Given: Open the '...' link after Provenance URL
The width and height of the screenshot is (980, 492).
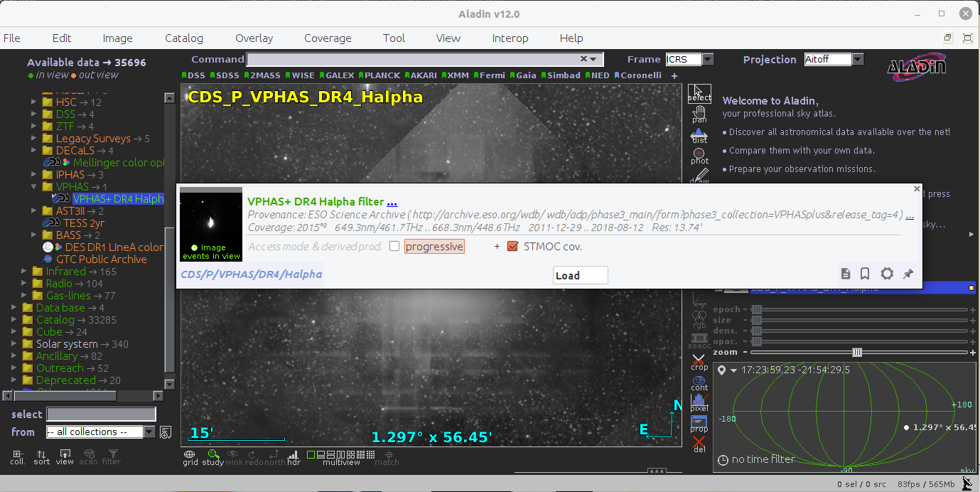Looking at the screenshot, I should click(910, 215).
